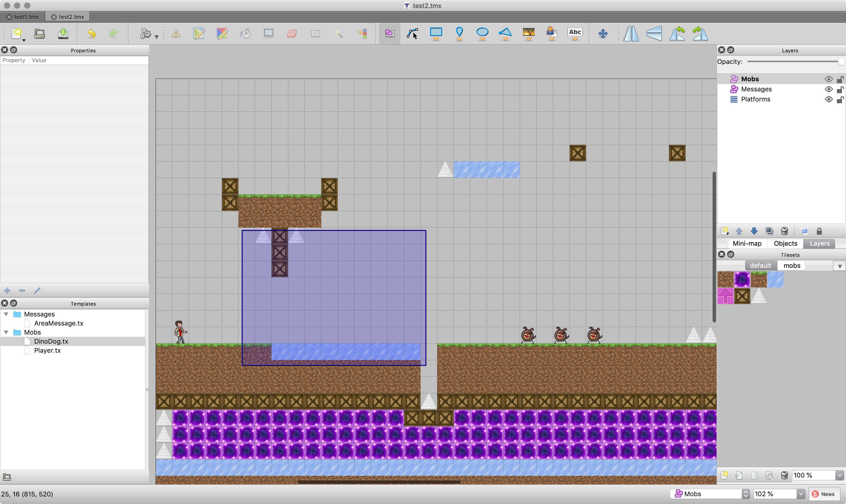846x504 pixels.
Task: Toggle lock on the Messages layer
Action: coord(840,89)
